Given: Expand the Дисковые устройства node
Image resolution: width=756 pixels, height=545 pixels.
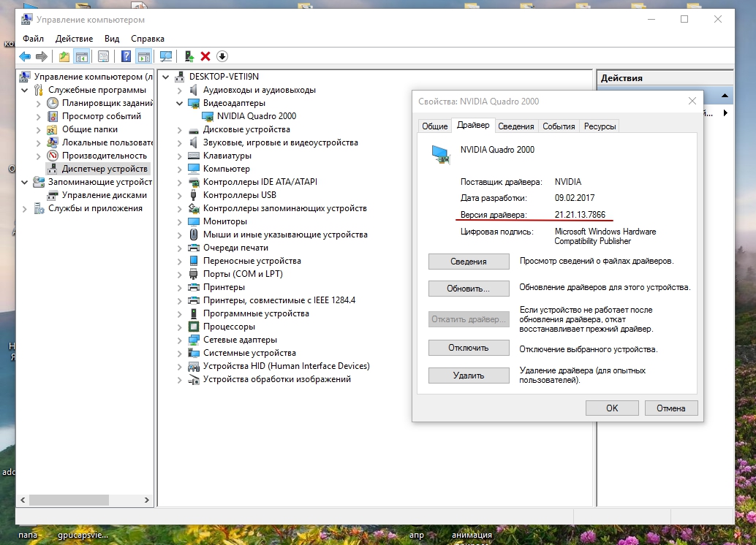Looking at the screenshot, I should pyautogui.click(x=179, y=129).
